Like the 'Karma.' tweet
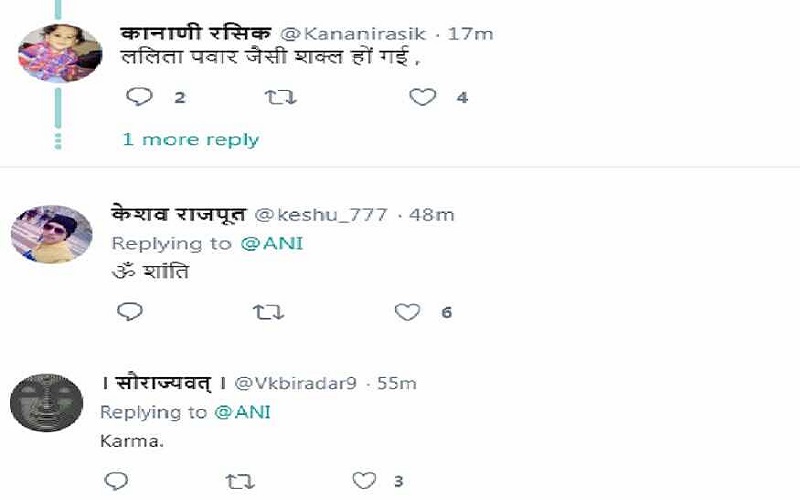Screen dimensions: 800x500 click(x=365, y=481)
